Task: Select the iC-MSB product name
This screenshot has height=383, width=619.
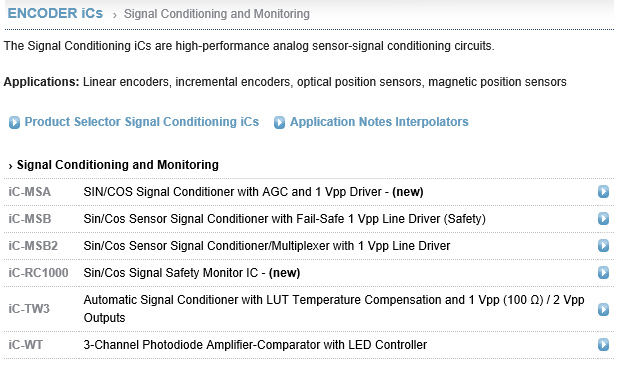Action: click(30, 219)
